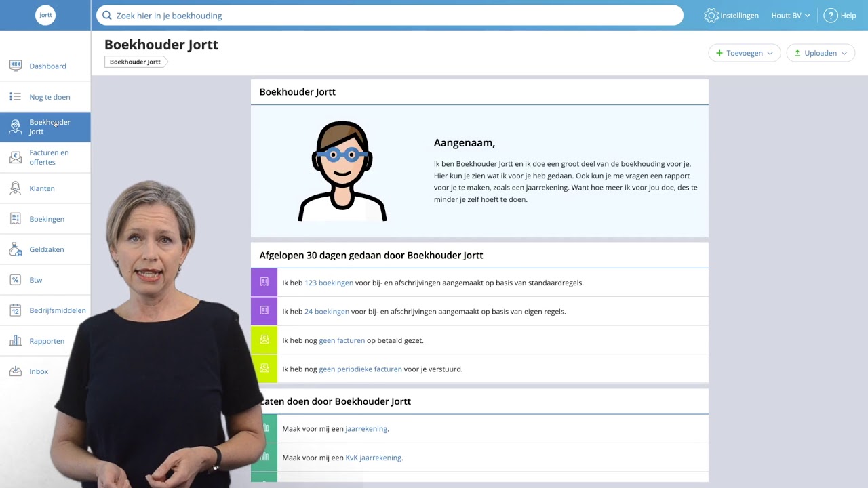Click purple icon beside 123 boekingen row

(264, 282)
